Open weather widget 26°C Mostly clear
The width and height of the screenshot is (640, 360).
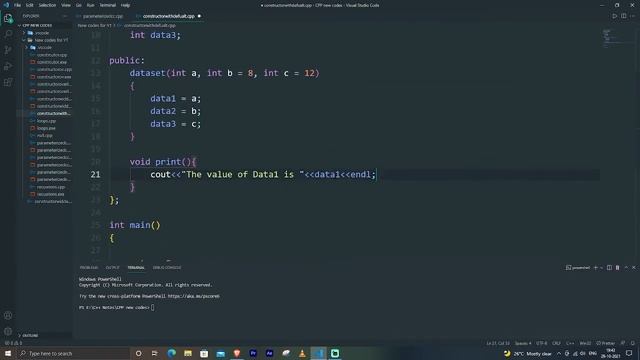[x=527, y=353]
